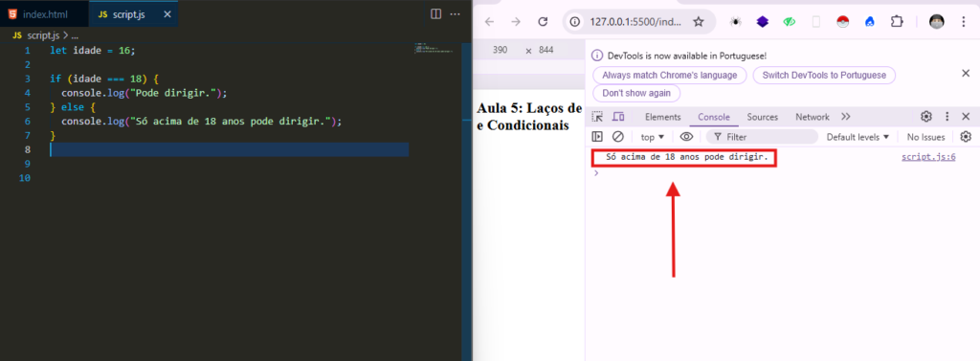Switch to the index.html editor tab
980x361 pixels.
(x=44, y=13)
